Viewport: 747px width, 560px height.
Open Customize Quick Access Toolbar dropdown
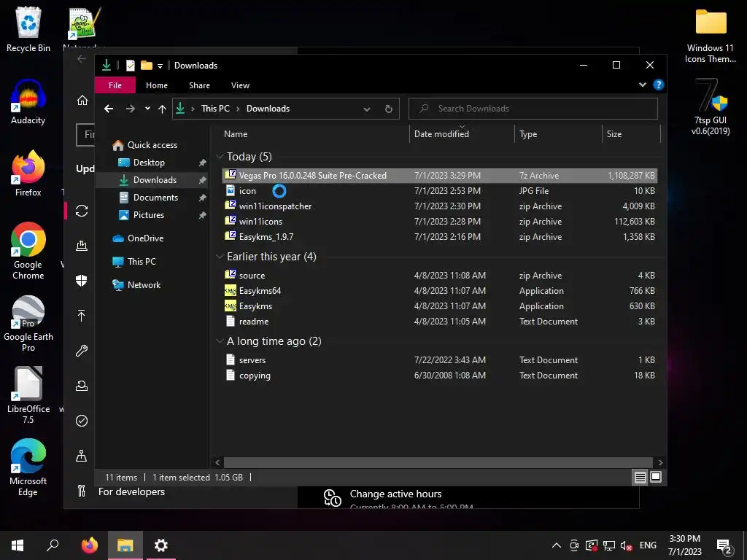coord(160,66)
